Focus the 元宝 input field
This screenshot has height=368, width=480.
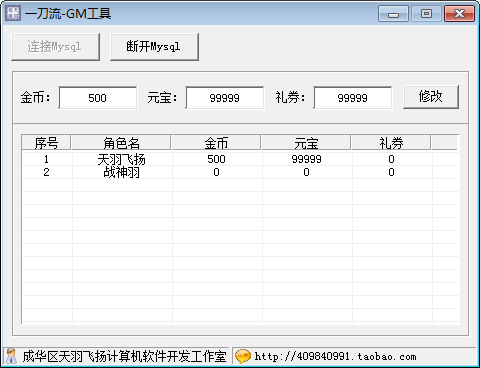click(x=225, y=98)
